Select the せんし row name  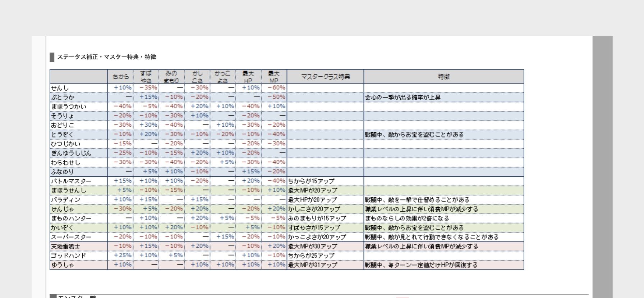pyautogui.click(x=60, y=88)
